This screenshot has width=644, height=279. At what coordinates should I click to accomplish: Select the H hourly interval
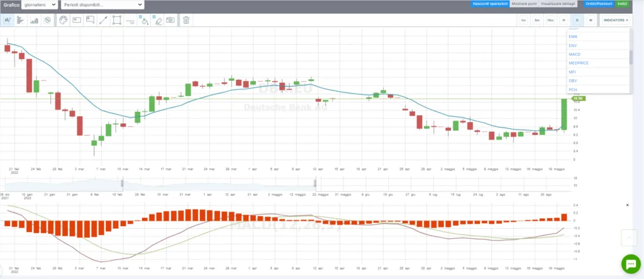(563, 20)
